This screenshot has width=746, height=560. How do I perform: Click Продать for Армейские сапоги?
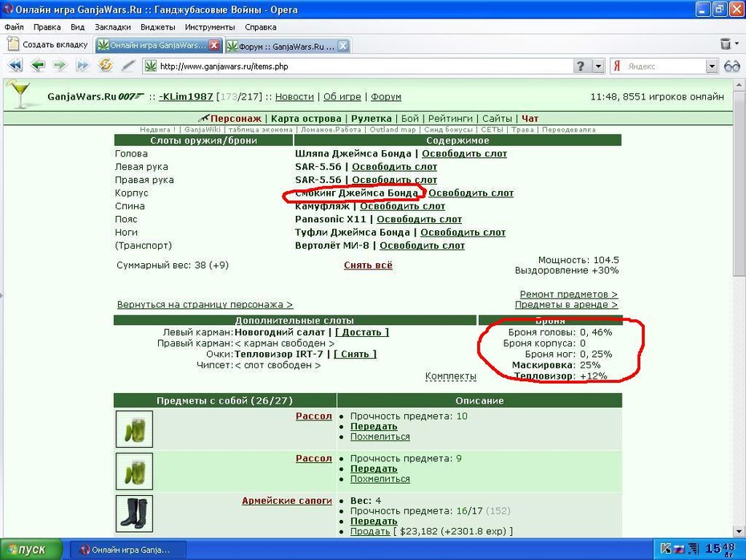(x=370, y=531)
